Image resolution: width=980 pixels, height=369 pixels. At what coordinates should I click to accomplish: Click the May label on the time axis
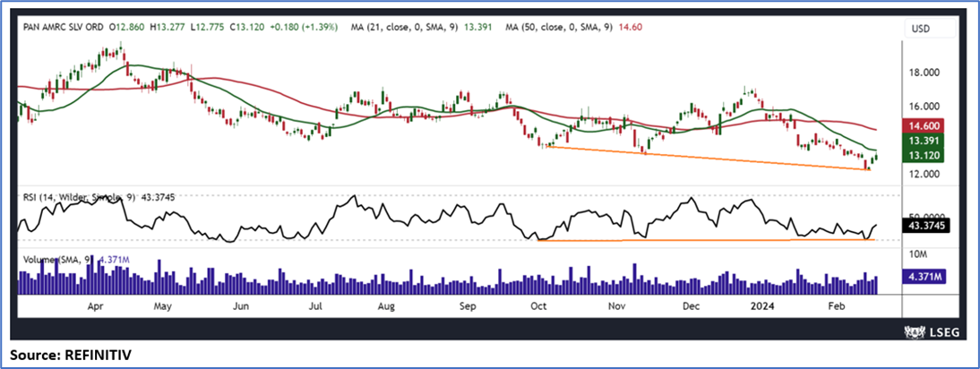(x=162, y=306)
